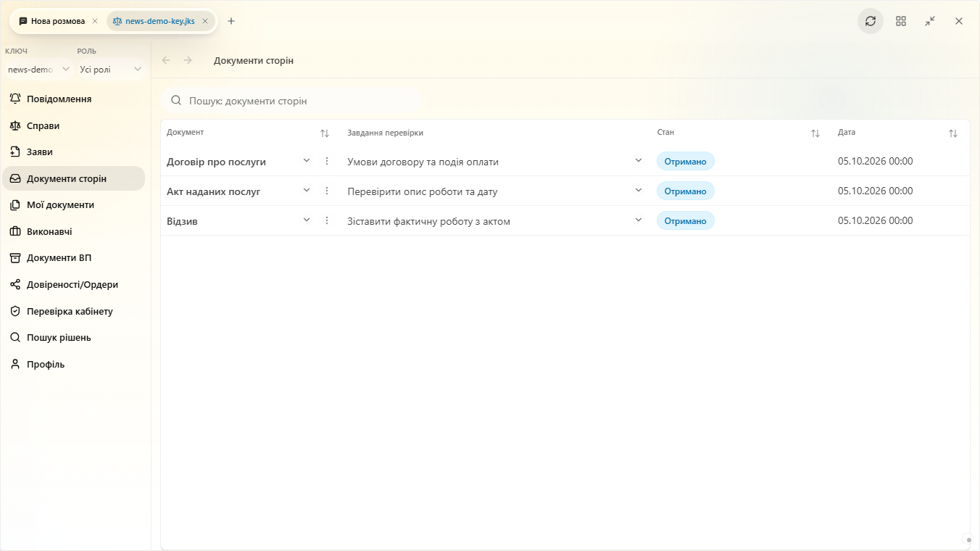Open the three-dot menu for Договір про послуги
This screenshot has width=980, height=551.
[327, 161]
